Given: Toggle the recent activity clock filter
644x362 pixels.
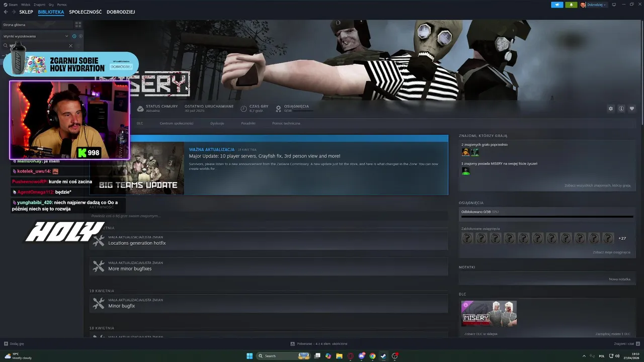Looking at the screenshot, I should coord(74,36).
